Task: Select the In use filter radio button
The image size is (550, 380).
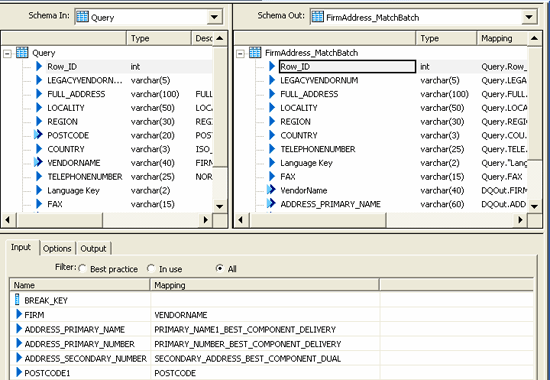Action: coord(151,269)
